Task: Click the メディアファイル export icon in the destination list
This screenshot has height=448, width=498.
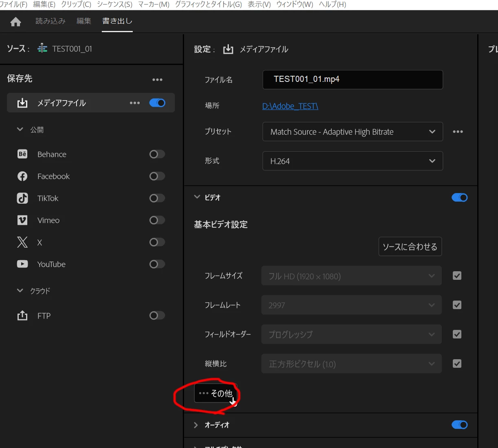Action: pyautogui.click(x=22, y=103)
